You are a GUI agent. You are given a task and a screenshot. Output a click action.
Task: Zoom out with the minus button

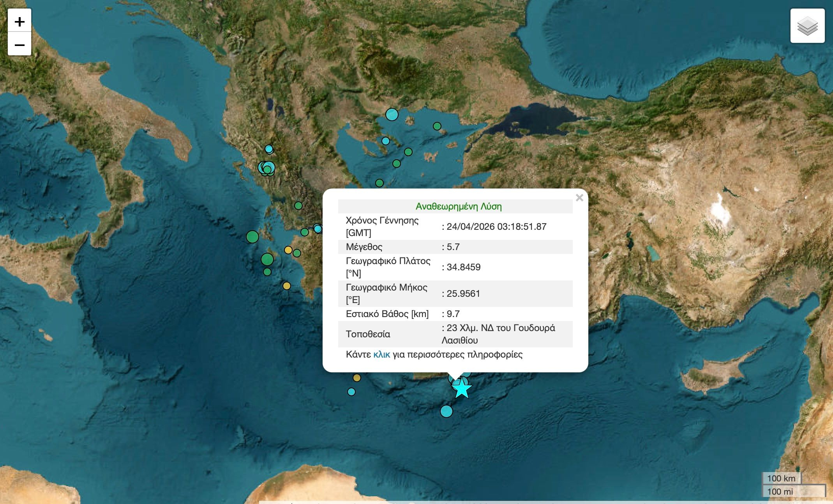[19, 45]
